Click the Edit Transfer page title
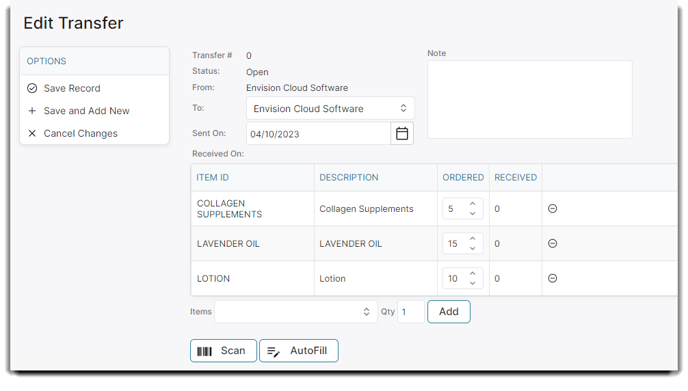Screen dimensions: 688x391 [73, 23]
